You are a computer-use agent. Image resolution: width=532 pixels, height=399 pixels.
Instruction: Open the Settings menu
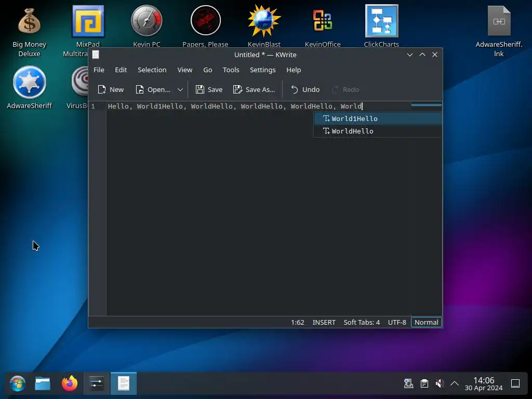tap(262, 70)
